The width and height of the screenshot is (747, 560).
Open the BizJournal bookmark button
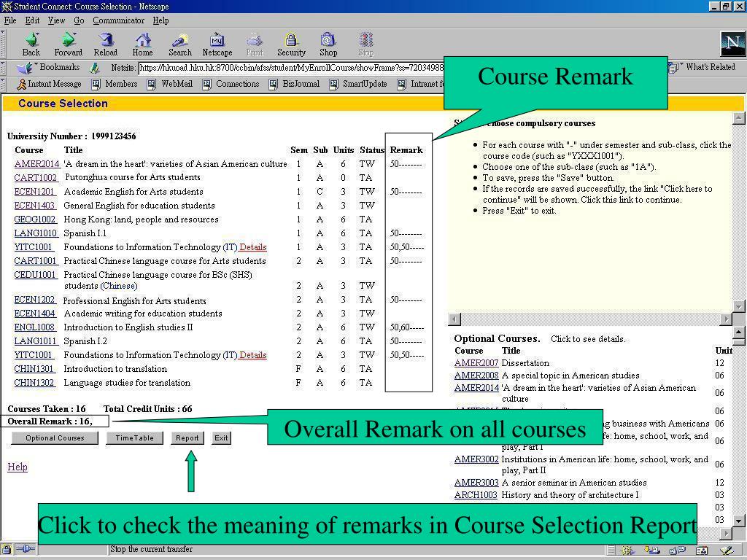[294, 85]
